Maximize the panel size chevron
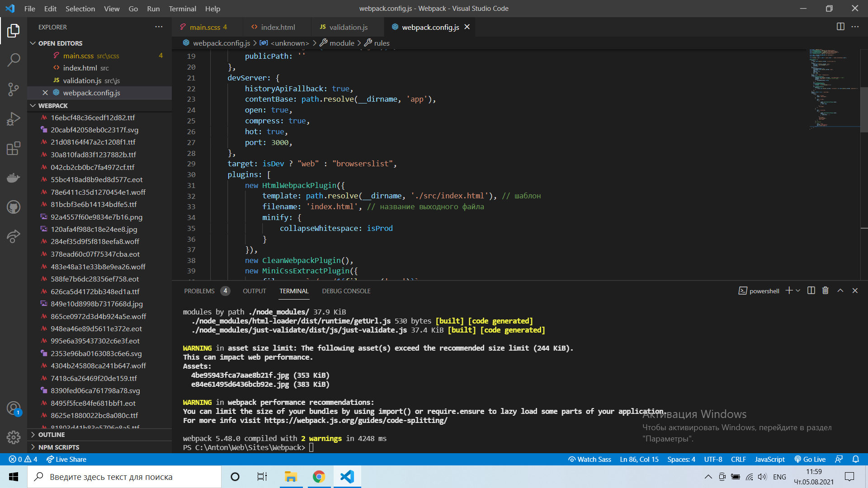This screenshot has width=868, height=488. 840,291
